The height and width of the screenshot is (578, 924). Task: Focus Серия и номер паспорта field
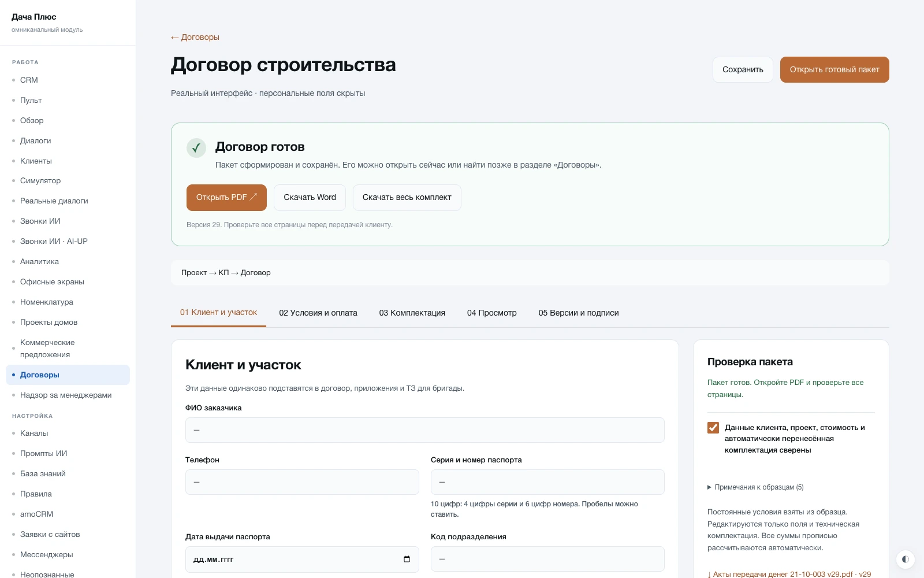[547, 482]
